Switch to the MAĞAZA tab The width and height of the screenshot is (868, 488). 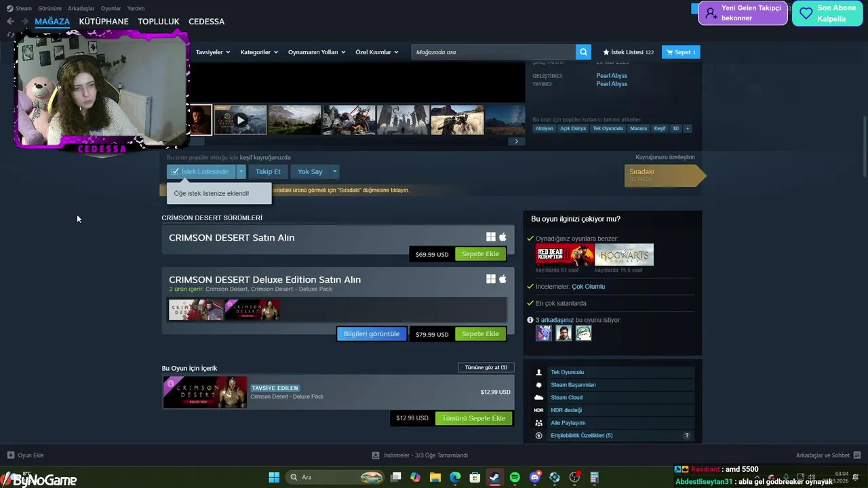click(x=52, y=22)
